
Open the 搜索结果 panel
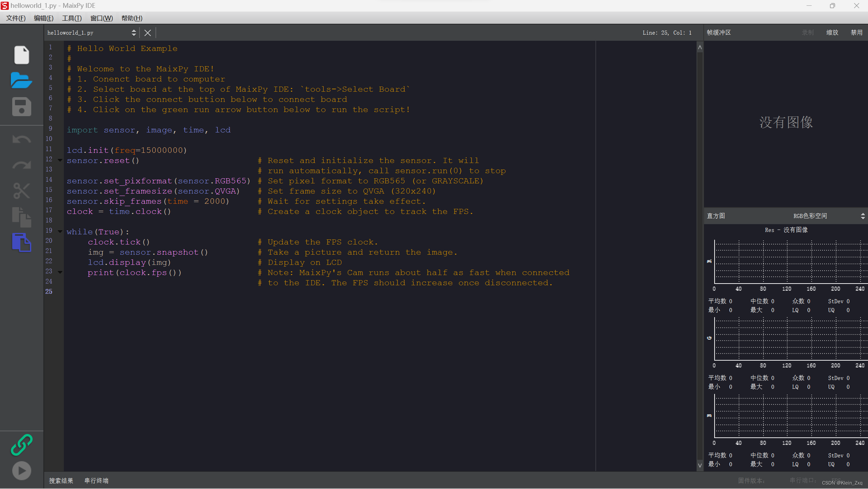click(x=61, y=481)
